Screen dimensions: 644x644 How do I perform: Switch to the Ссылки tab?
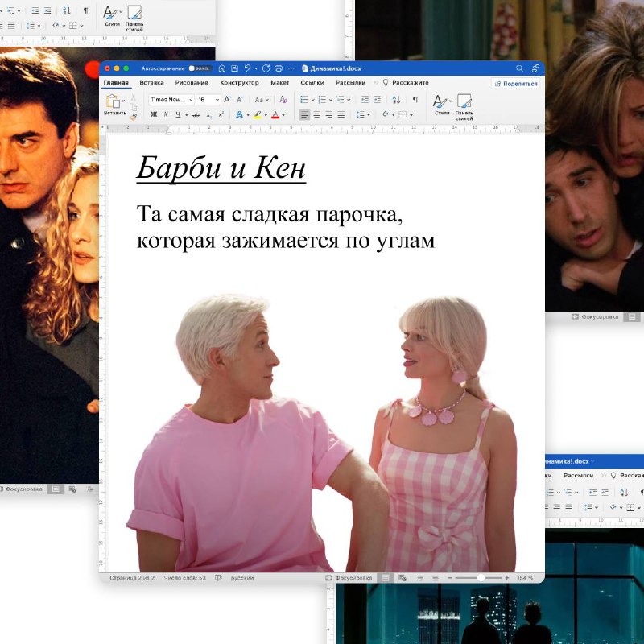(x=312, y=83)
